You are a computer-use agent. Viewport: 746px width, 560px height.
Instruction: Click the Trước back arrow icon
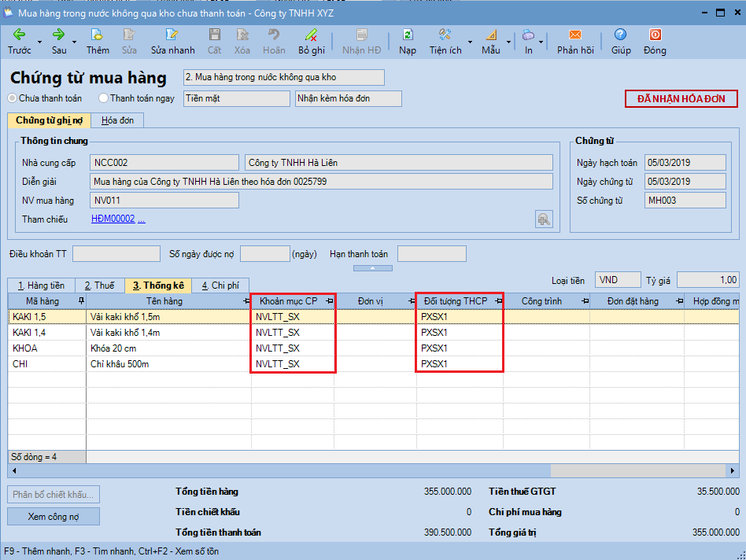click(19, 35)
